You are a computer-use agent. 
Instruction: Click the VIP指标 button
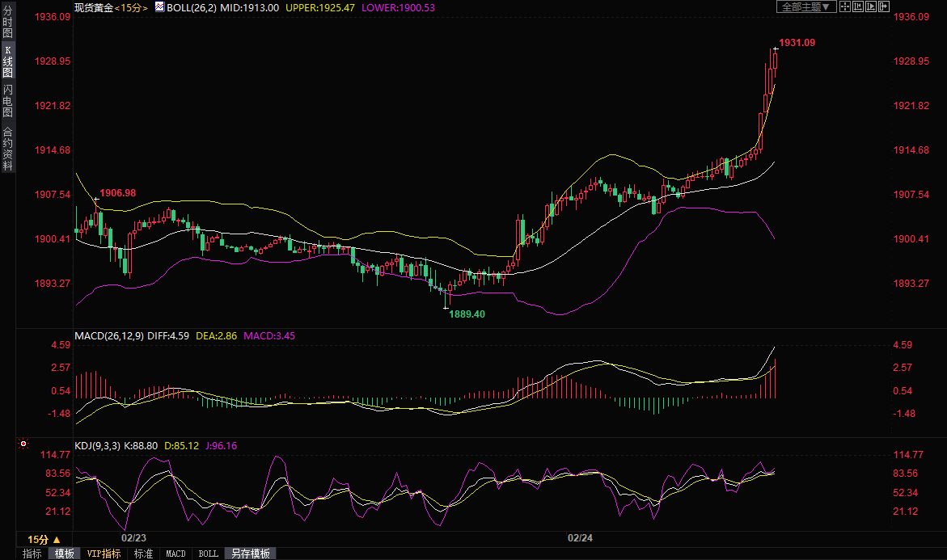[x=104, y=554]
